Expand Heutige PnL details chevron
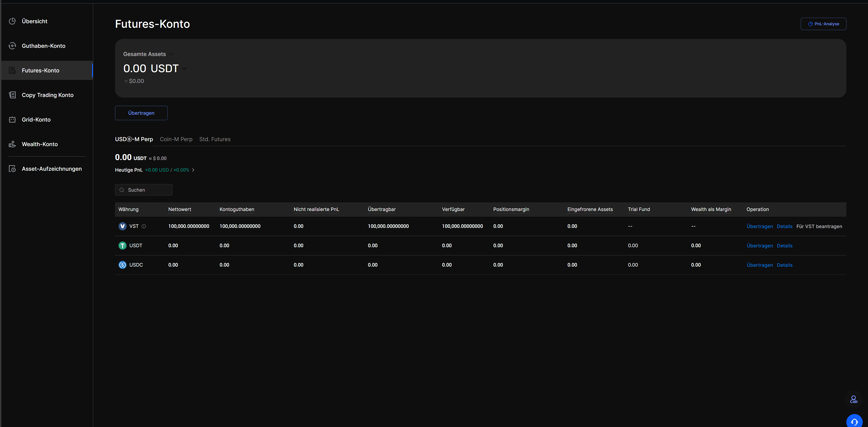The image size is (868, 427). (193, 170)
